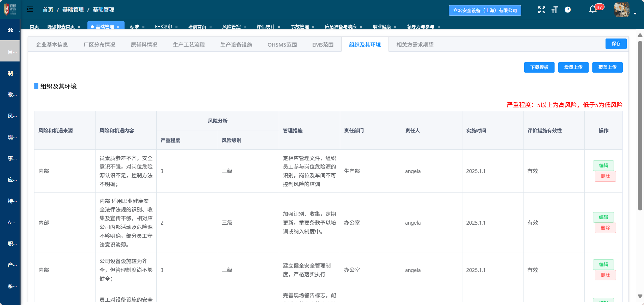Select the 组织及其环境 section tab
Screen dimensions: 644x305
[x=365, y=45]
